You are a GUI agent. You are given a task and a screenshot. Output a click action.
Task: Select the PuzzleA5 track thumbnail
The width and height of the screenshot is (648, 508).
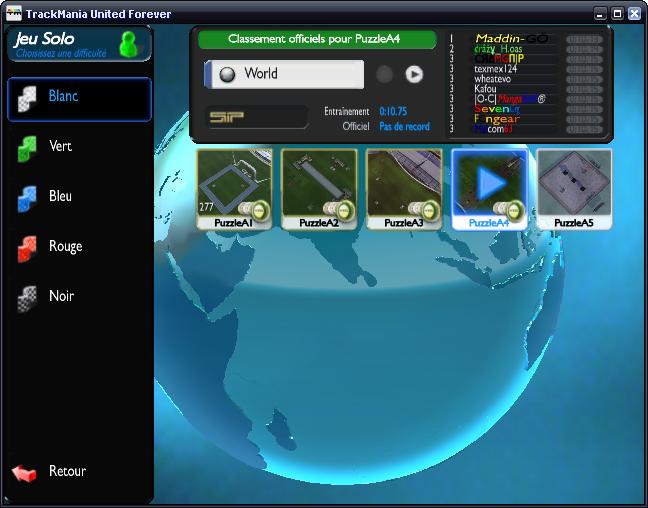574,183
